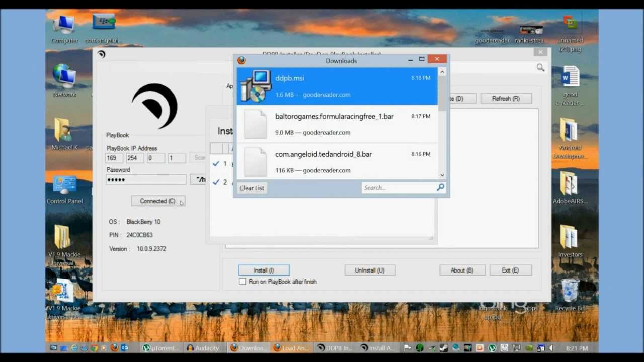This screenshot has height=362, width=644.
Task: Launch Internet Explorer from the taskbar
Action: [x=74, y=347]
